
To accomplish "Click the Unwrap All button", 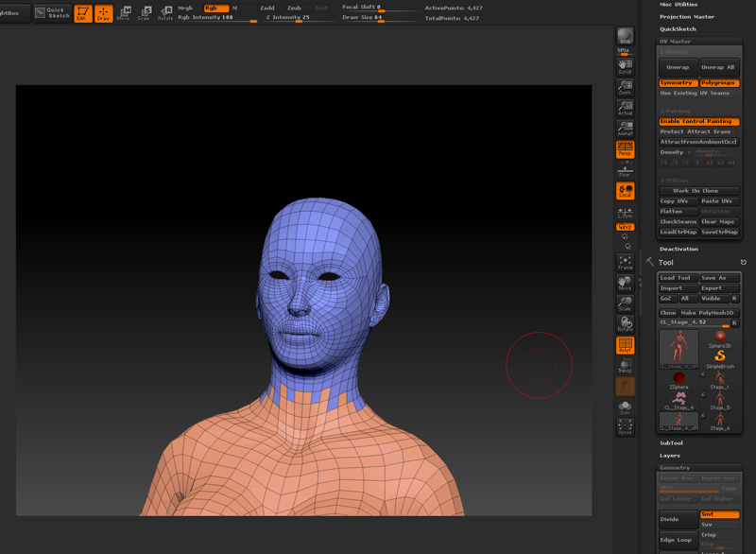I will click(719, 67).
